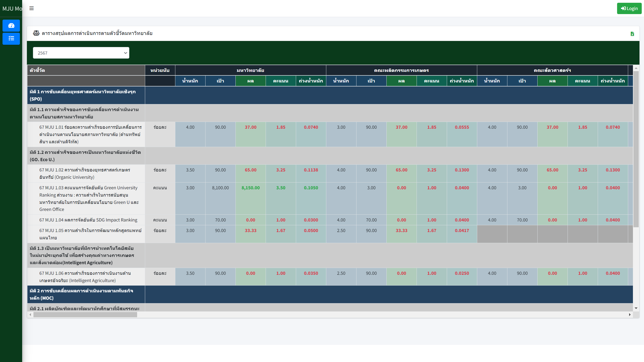Click the vertical scrollbar down arrow

(x=636, y=308)
